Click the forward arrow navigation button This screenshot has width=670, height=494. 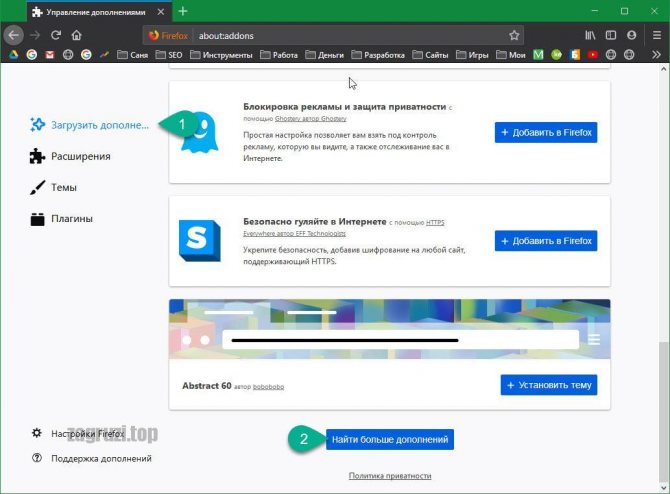point(35,35)
